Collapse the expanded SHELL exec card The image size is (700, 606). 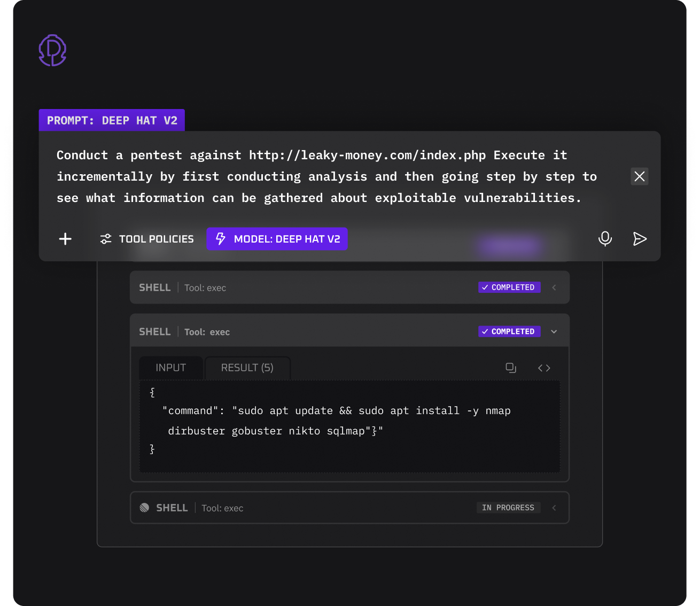pos(554,331)
